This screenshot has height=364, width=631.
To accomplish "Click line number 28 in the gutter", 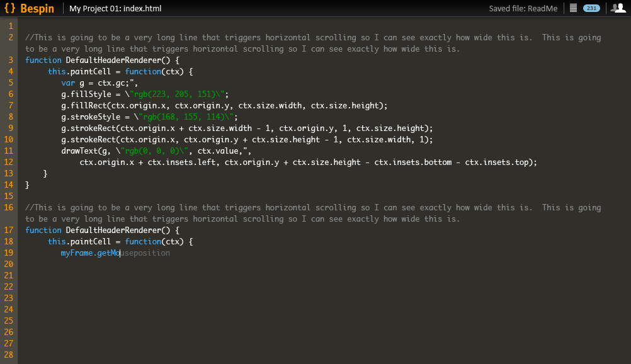I will click(x=9, y=355).
